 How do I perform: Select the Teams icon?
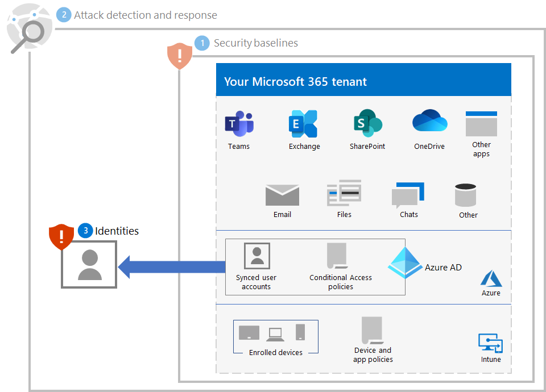(x=239, y=122)
